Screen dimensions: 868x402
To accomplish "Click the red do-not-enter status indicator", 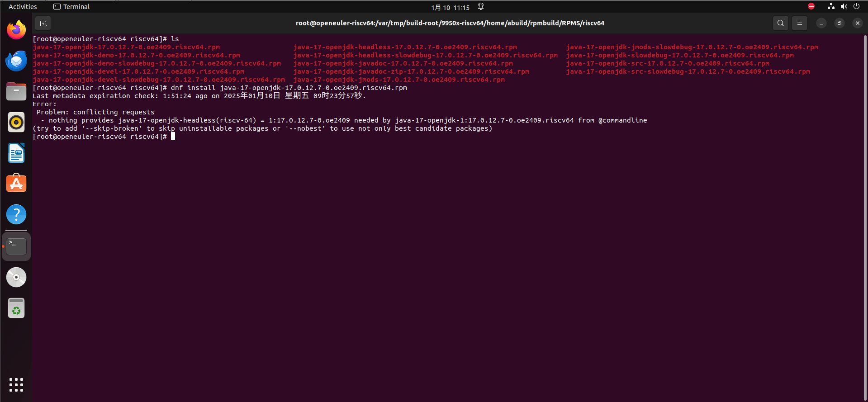I will [811, 6].
